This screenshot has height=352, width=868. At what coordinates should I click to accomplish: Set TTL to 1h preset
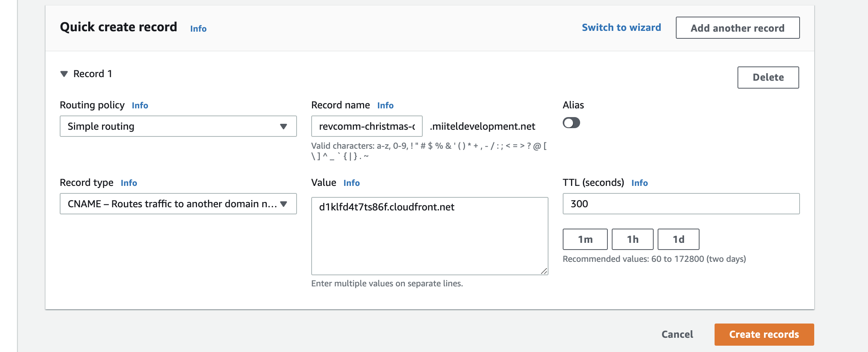tap(632, 239)
